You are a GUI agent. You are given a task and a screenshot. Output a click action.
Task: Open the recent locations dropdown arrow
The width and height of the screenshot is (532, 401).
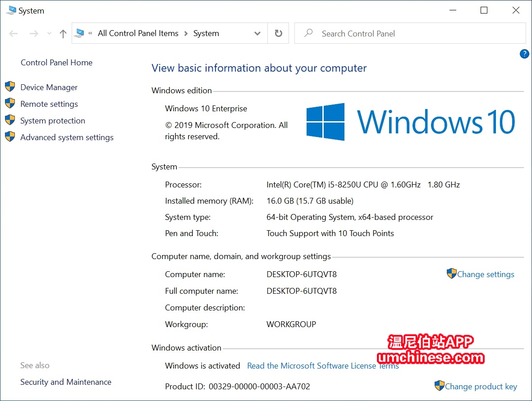pyautogui.click(x=50, y=33)
